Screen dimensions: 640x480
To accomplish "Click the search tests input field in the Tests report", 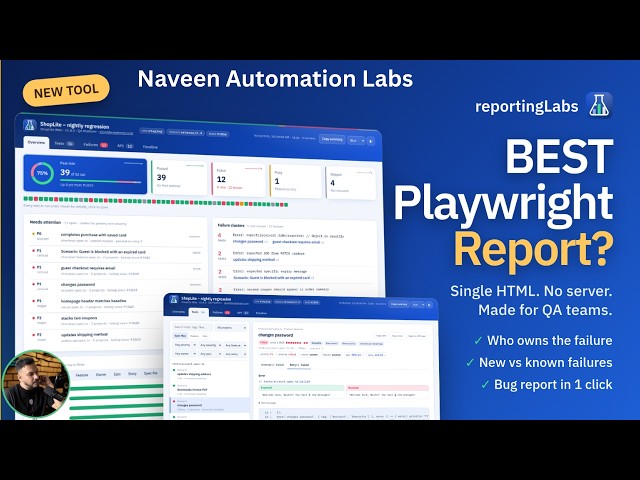I will tap(192, 327).
